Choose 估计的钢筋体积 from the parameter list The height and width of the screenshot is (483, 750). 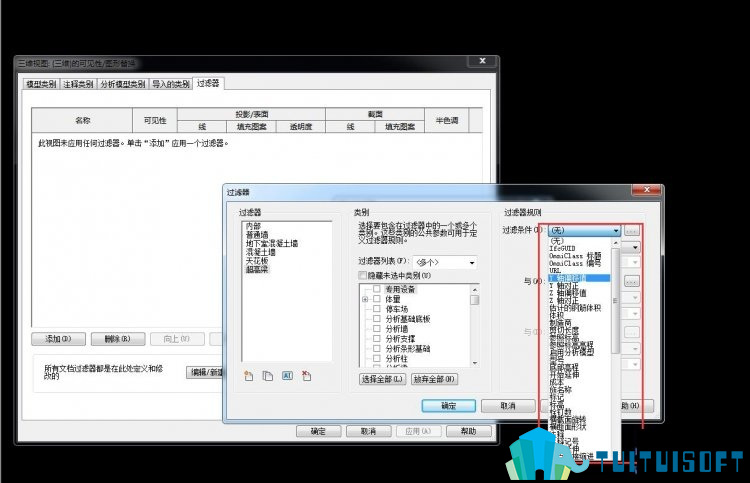click(575, 308)
